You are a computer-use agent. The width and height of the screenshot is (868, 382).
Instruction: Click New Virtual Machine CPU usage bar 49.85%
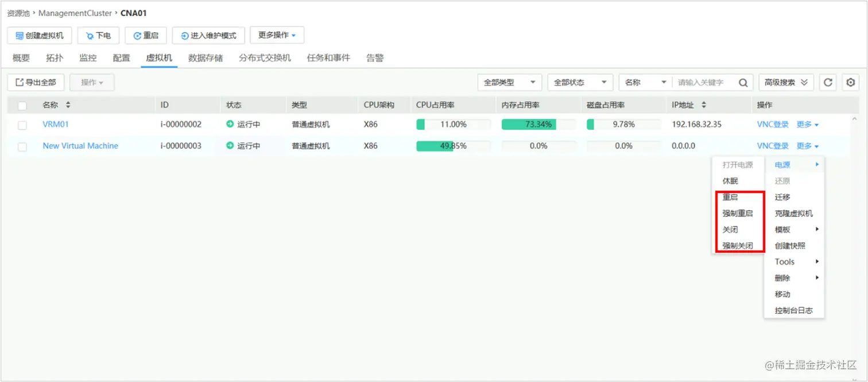(454, 146)
